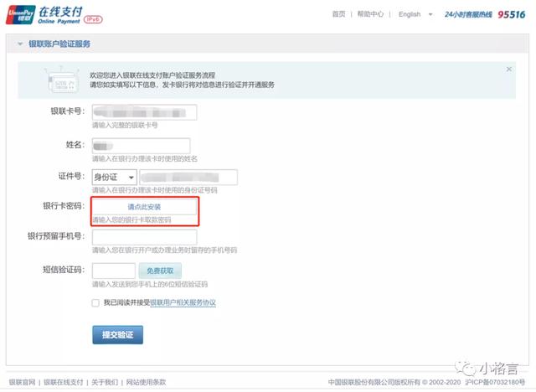Click the 在线支付 Online Payment title

click(x=60, y=15)
